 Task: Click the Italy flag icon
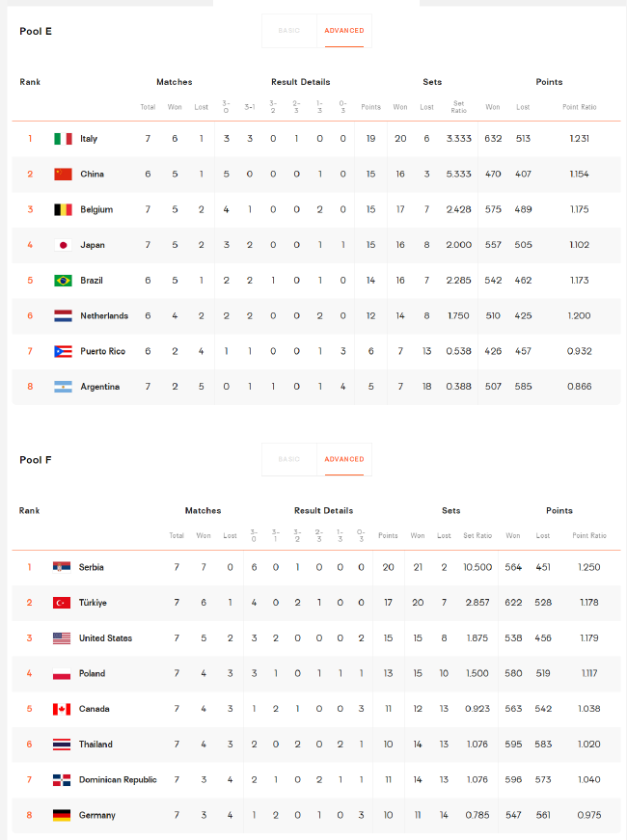coord(63,139)
